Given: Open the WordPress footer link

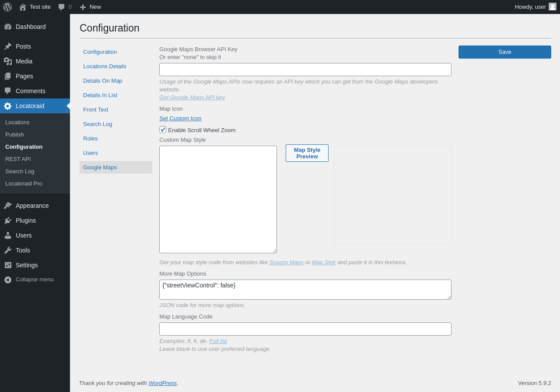Looking at the screenshot, I should [x=163, y=383].
